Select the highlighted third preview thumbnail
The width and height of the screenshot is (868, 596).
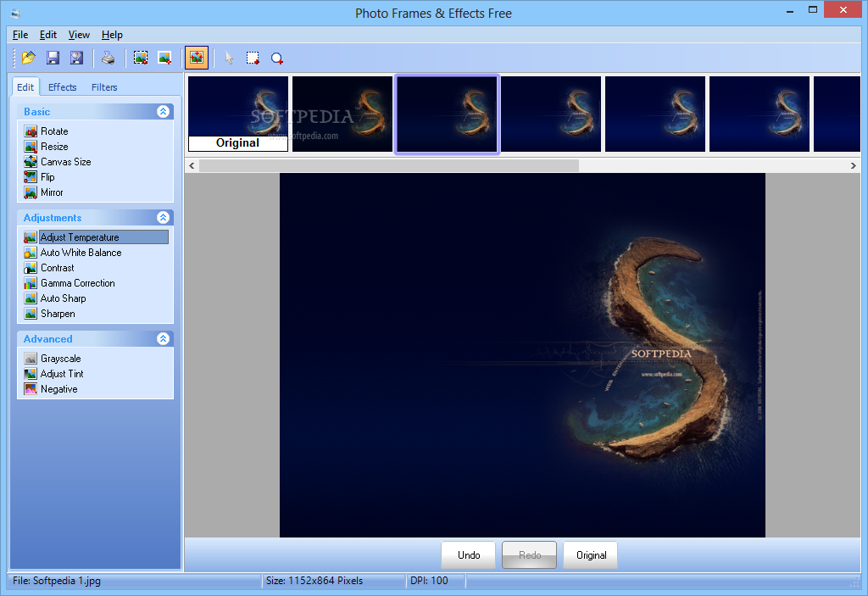(447, 114)
